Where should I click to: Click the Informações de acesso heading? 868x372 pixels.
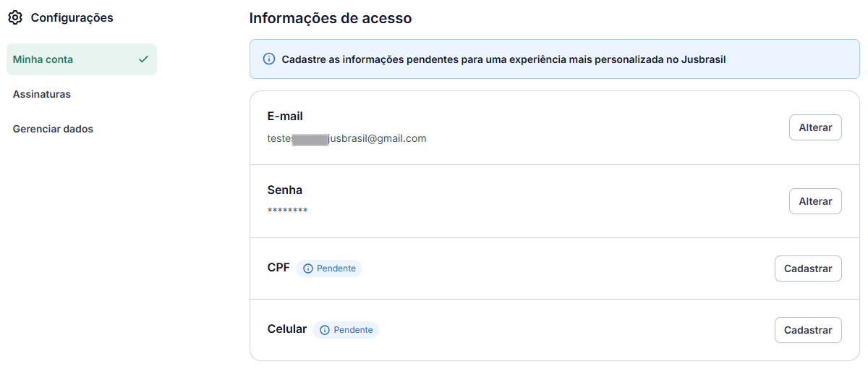click(331, 18)
